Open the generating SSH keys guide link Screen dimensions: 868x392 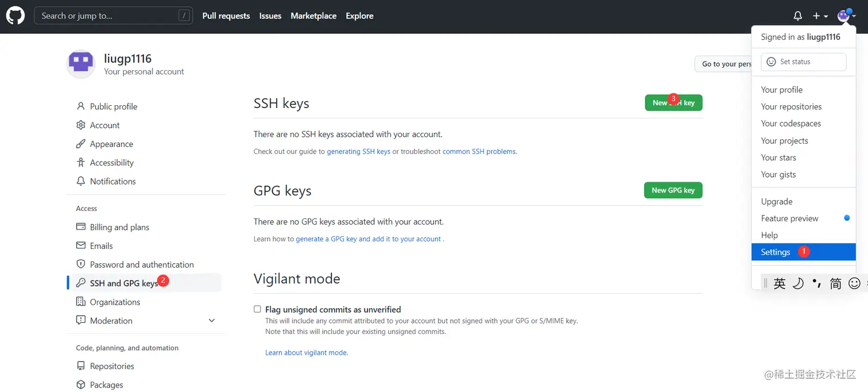pos(359,152)
